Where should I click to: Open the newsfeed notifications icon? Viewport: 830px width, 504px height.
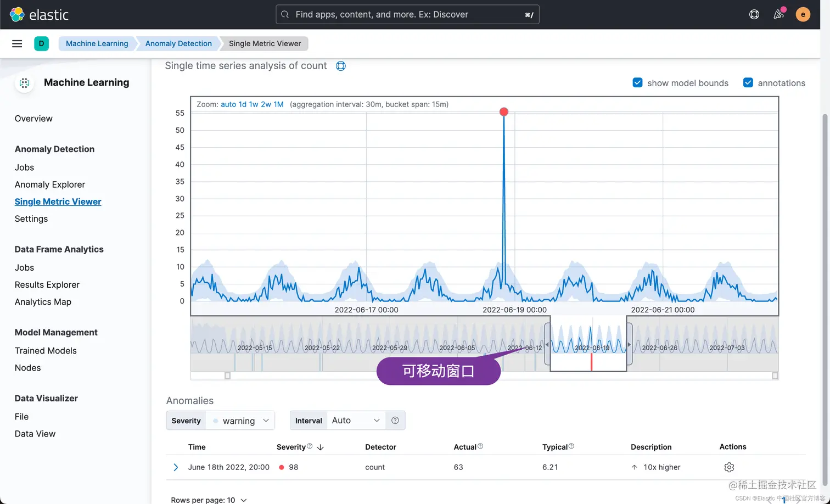778,14
